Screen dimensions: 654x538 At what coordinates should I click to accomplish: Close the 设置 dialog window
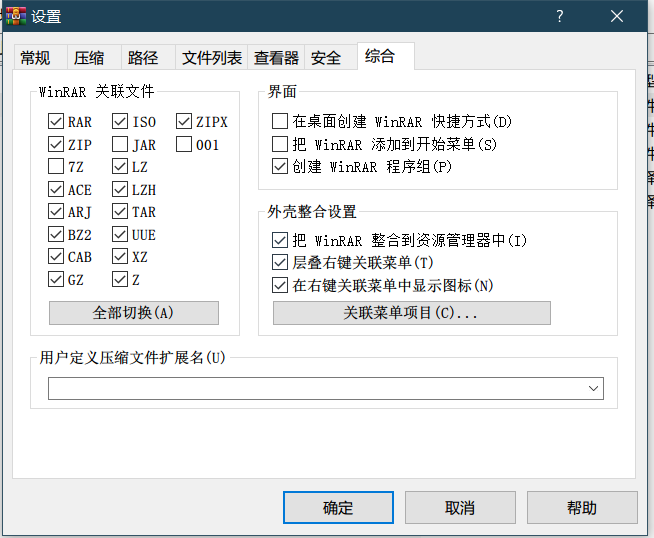click(616, 16)
